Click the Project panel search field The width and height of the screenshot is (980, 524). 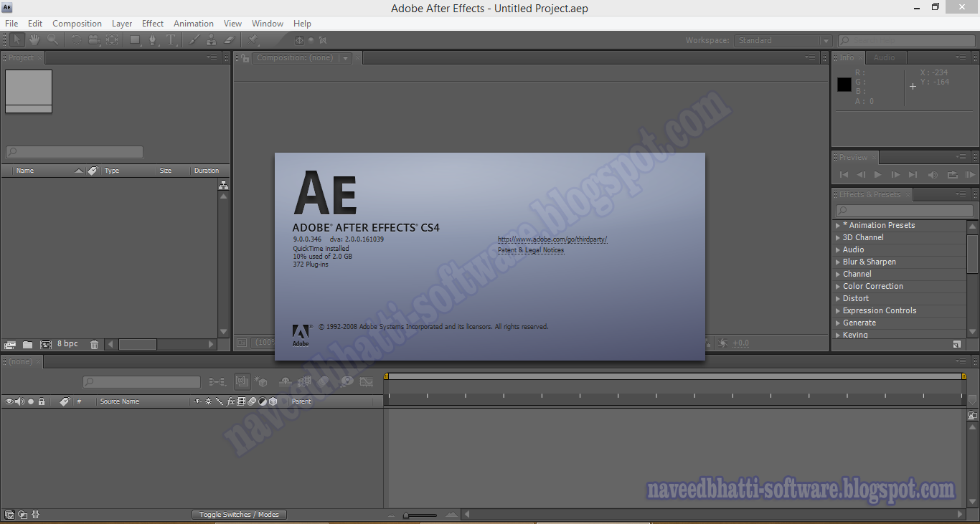pos(75,152)
